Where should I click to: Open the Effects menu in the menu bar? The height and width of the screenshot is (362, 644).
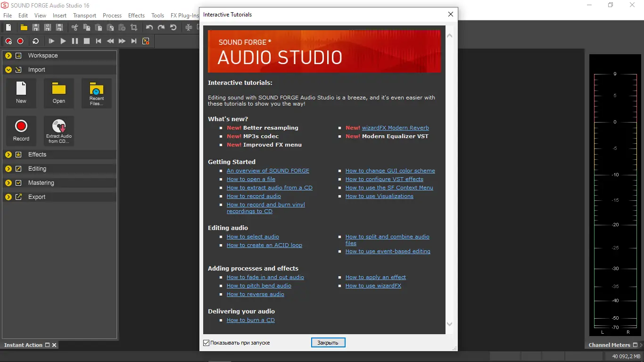tap(137, 16)
